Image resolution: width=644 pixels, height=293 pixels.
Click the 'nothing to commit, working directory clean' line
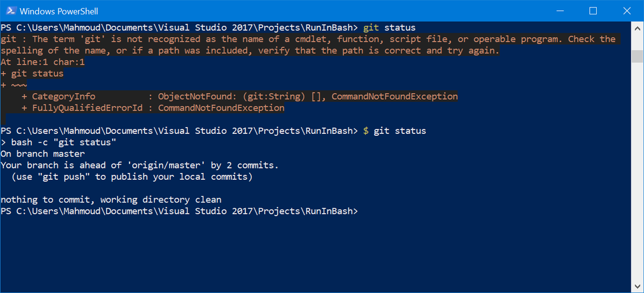[x=111, y=200]
